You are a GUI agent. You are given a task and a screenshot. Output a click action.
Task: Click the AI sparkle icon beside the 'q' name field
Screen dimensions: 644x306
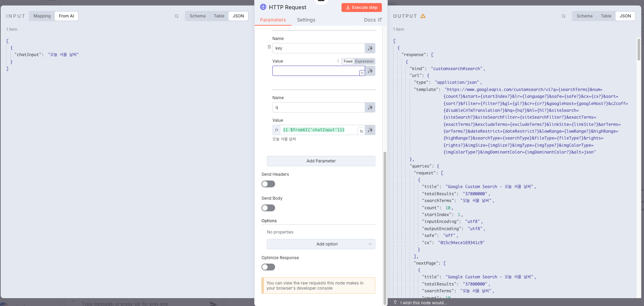(x=370, y=107)
